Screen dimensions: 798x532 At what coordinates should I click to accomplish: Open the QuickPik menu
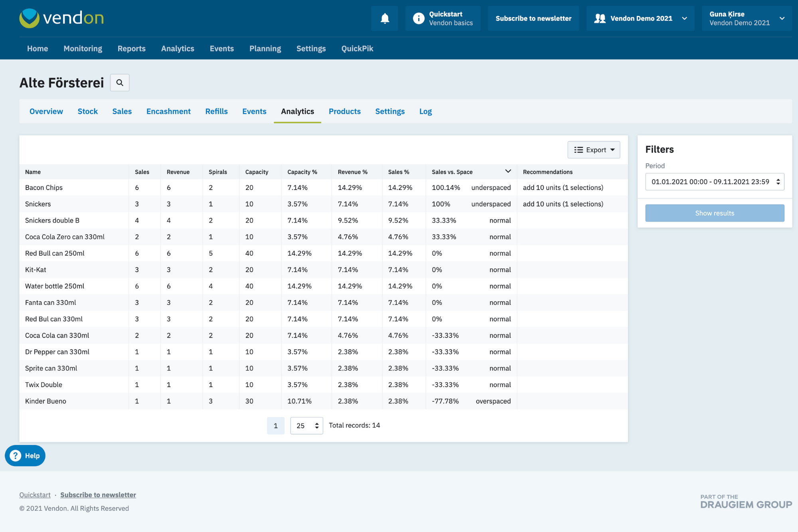(x=357, y=48)
